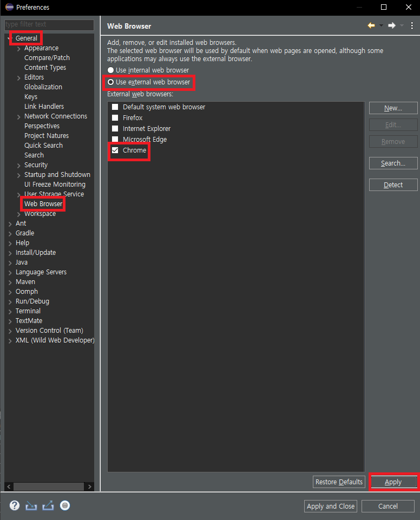Image resolution: width=420 pixels, height=520 pixels.
Task: Expand the Gradle category
Action: pos(10,233)
